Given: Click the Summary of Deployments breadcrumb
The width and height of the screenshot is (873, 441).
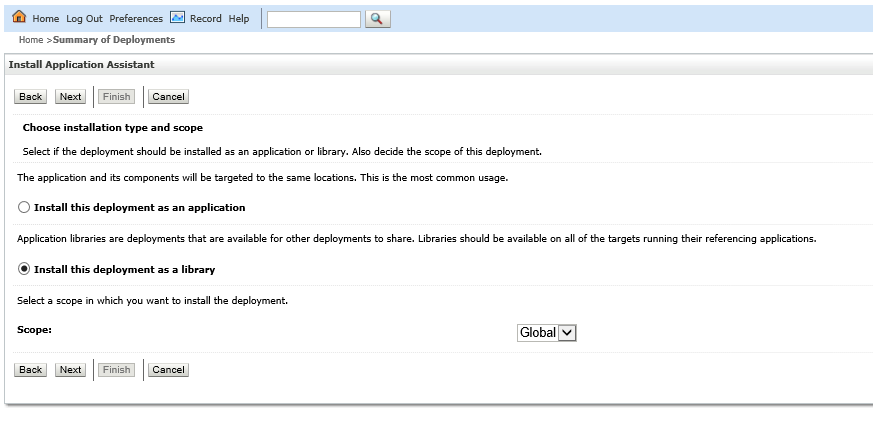Looking at the screenshot, I should (x=114, y=40).
